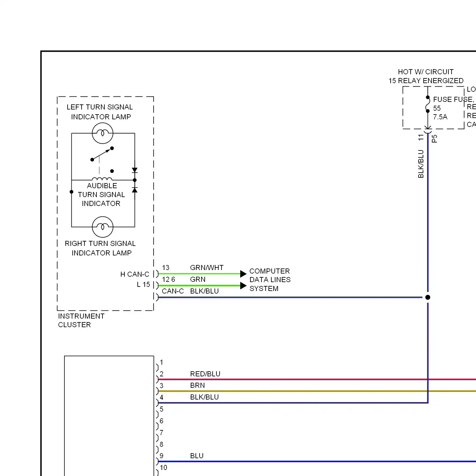This screenshot has height=476, width=476.
Task: Click the 'BLU' wire label at pin 9
Action: pos(197,456)
